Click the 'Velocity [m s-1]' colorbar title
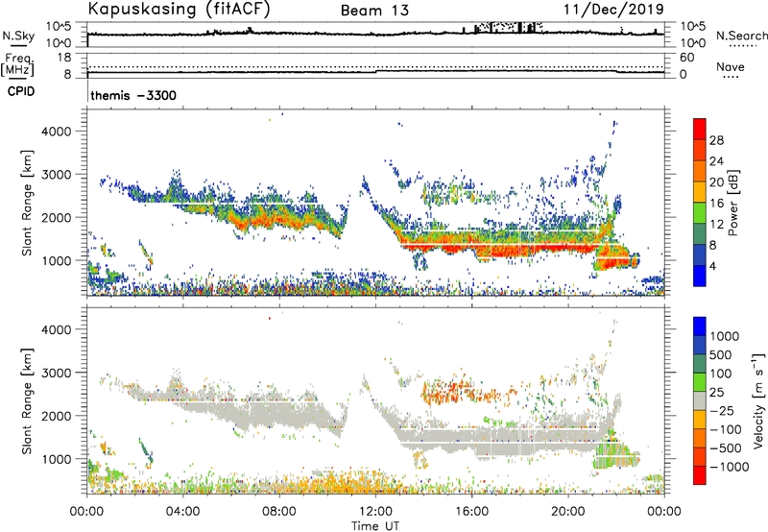768x532 pixels. [x=758, y=400]
